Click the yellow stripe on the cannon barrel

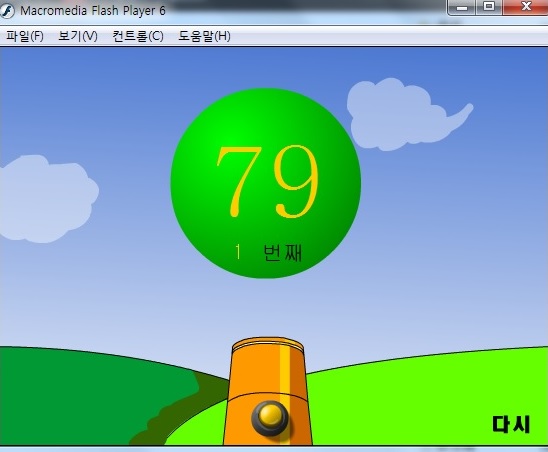(x=285, y=381)
